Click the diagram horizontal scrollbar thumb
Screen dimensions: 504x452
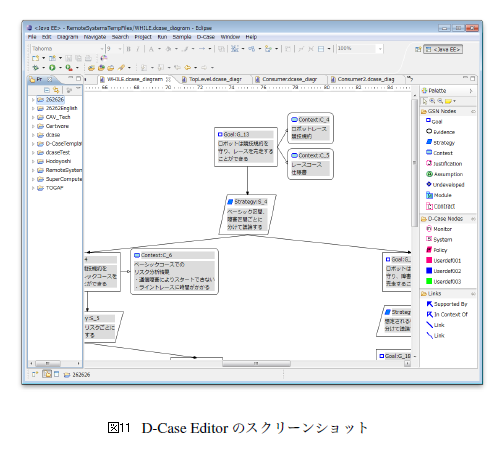click(x=256, y=363)
